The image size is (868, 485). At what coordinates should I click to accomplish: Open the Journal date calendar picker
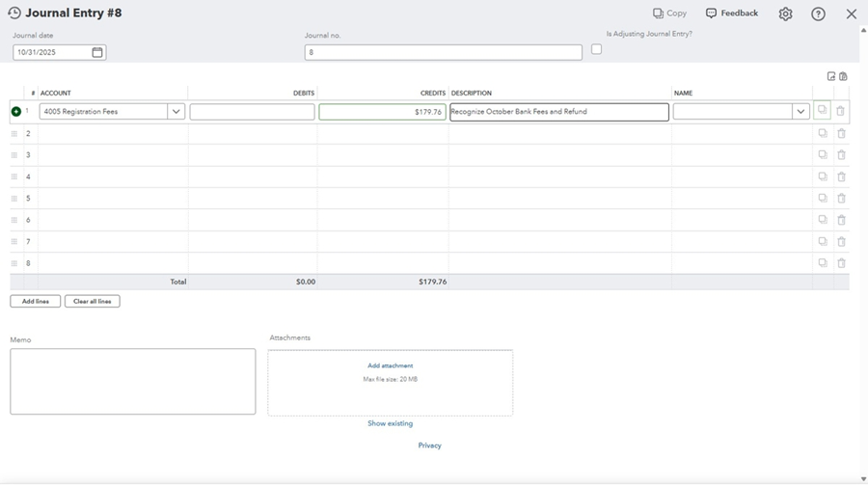coord(97,52)
